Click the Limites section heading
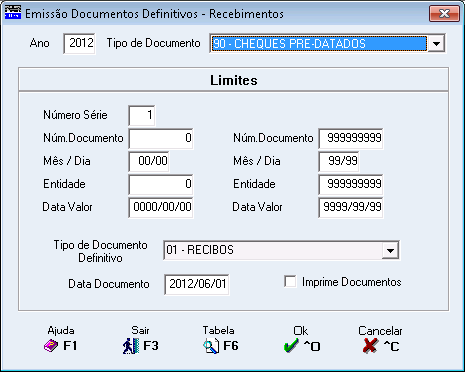Image resolution: width=465 pixels, height=372 pixels. point(234,80)
